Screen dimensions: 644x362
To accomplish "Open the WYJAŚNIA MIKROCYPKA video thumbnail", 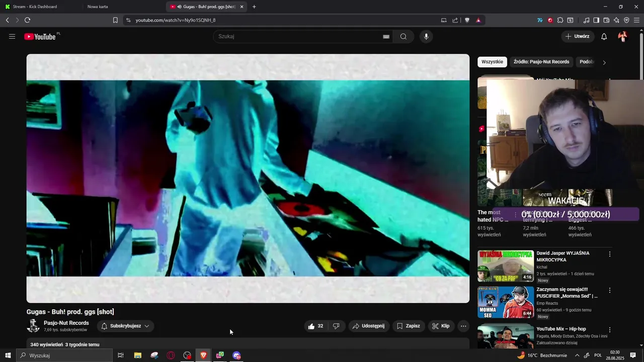I will (506, 266).
